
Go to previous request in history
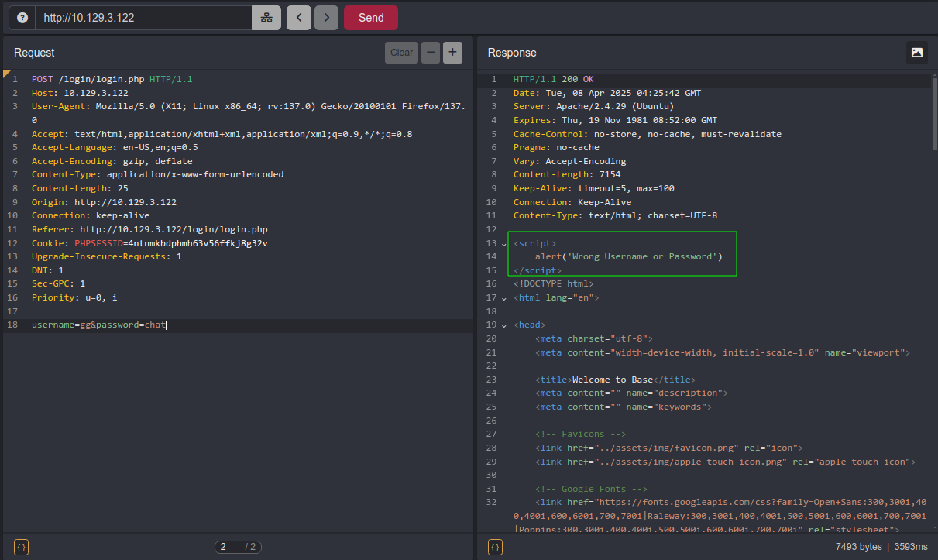tap(299, 18)
